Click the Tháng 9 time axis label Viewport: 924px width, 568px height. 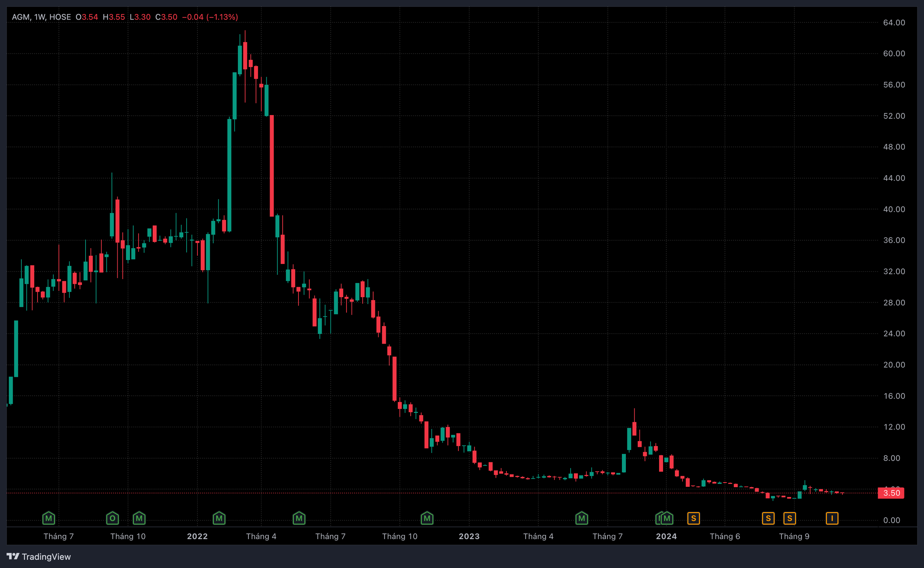pos(794,536)
